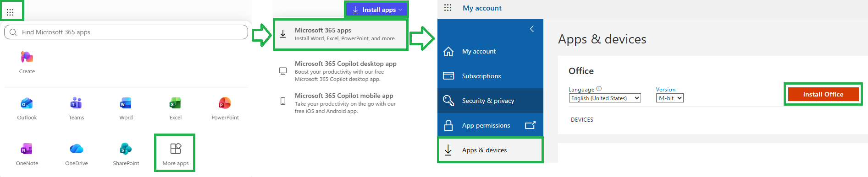Click the Find Microsoft 365 apps search field
This screenshot has width=868, height=177.
click(x=126, y=32)
